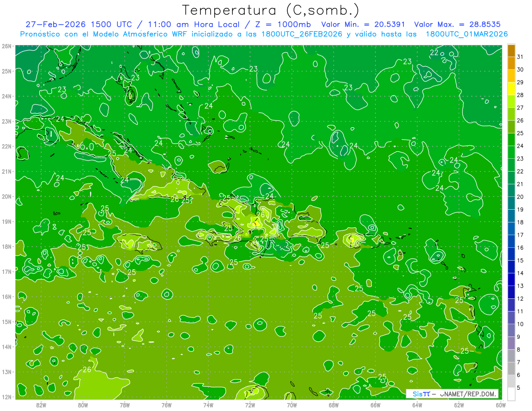Click the 72W longitude axis label
Viewport: 532px width, 411px height.
(250, 404)
